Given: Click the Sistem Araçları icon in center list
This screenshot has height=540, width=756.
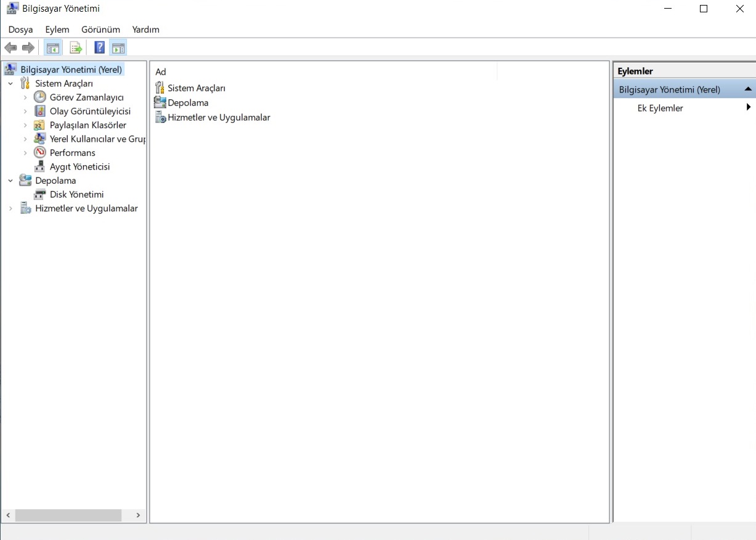Looking at the screenshot, I should coord(160,88).
